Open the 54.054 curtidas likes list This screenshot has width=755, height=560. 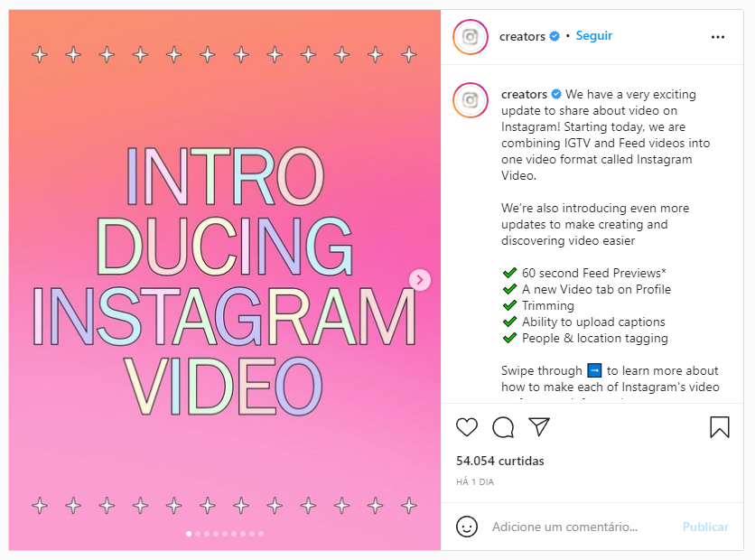[499, 461]
